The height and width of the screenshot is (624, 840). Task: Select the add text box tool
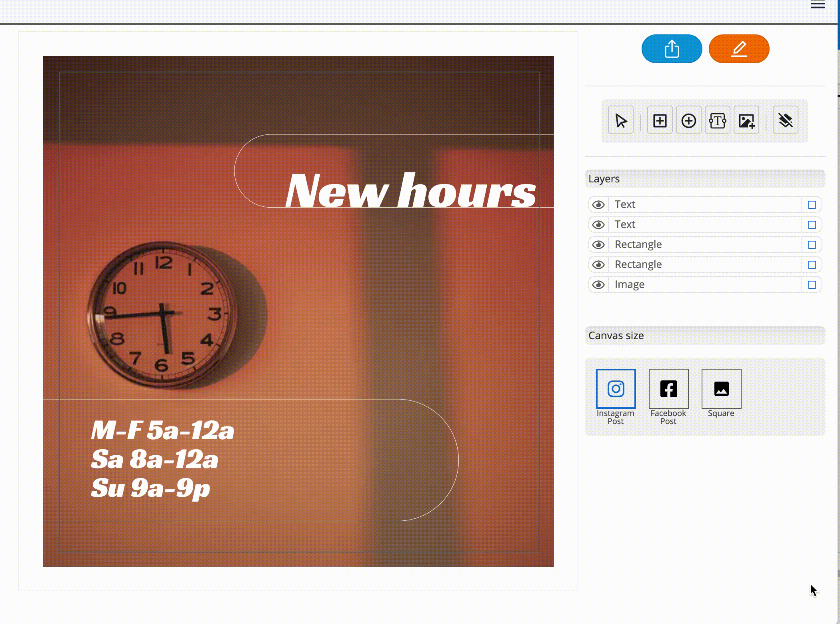(x=717, y=120)
